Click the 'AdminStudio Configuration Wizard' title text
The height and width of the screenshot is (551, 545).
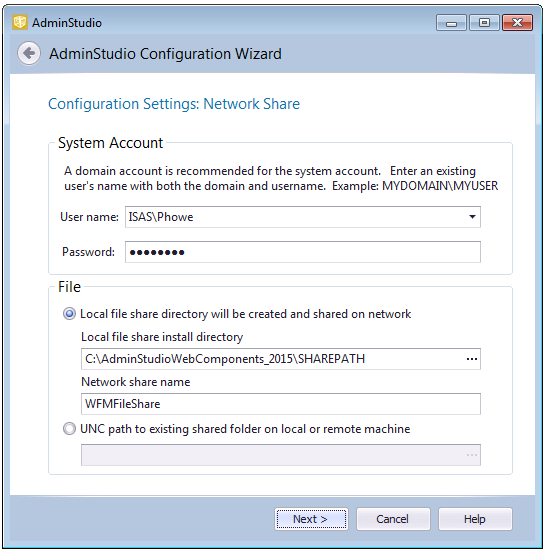(x=165, y=54)
